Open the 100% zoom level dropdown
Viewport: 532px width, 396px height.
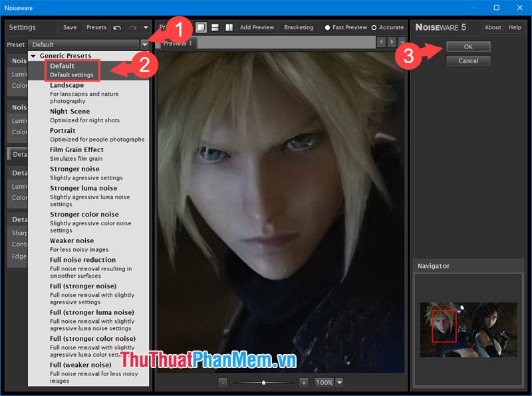(339, 383)
